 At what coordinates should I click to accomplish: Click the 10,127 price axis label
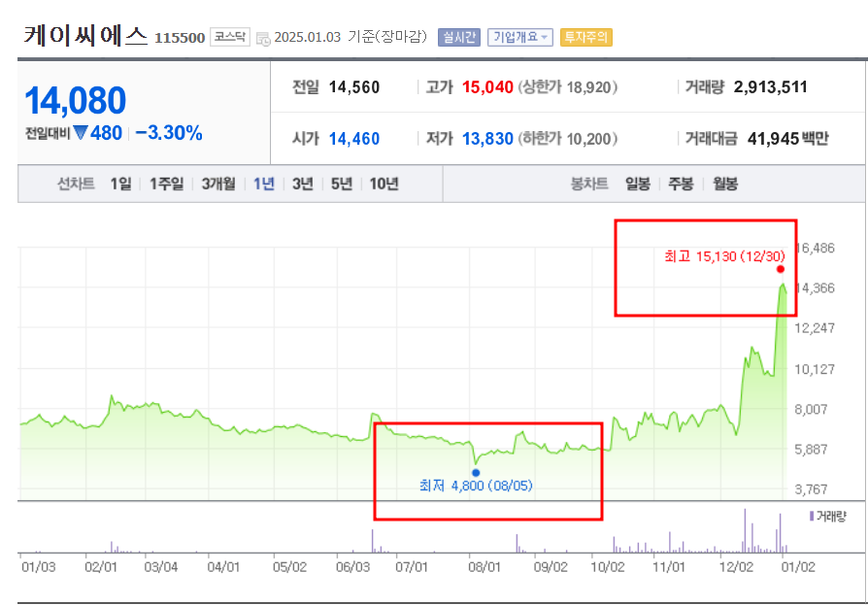pos(815,369)
